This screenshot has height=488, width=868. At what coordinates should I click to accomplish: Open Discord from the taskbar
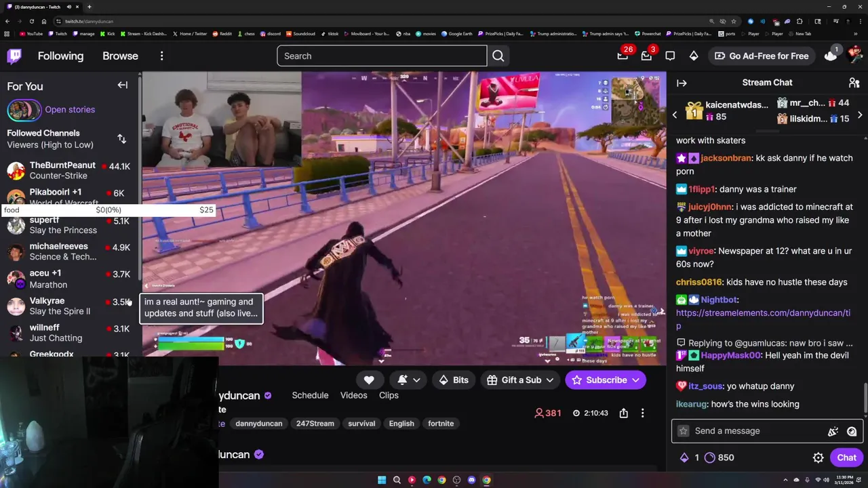coord(471,480)
